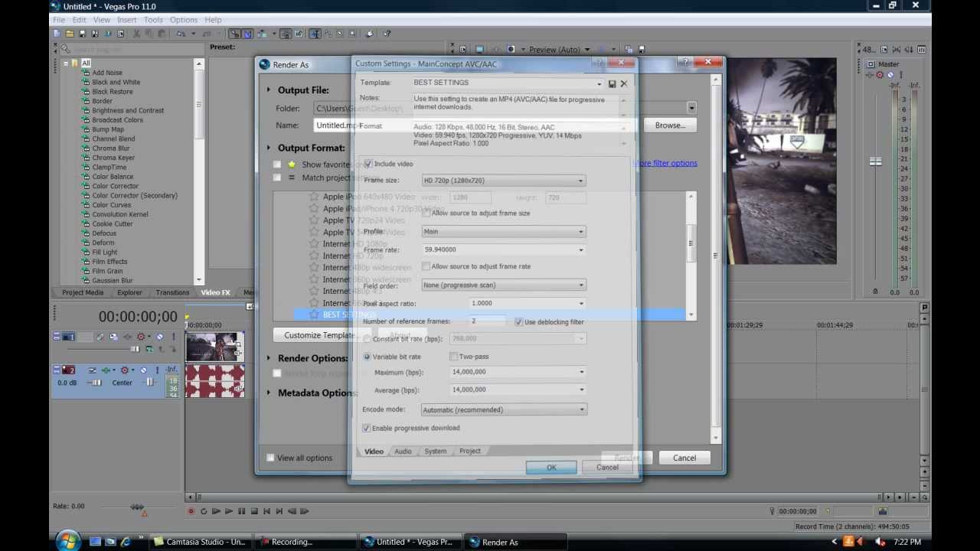The image size is (980, 551).
Task: Open the Tools menu
Action: 153,20
